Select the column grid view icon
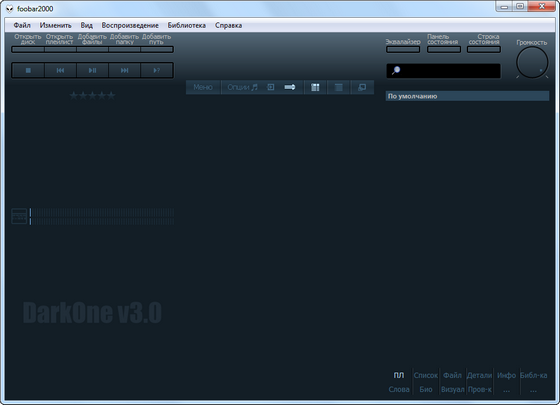Viewport: 560px width, 405px height. click(315, 87)
